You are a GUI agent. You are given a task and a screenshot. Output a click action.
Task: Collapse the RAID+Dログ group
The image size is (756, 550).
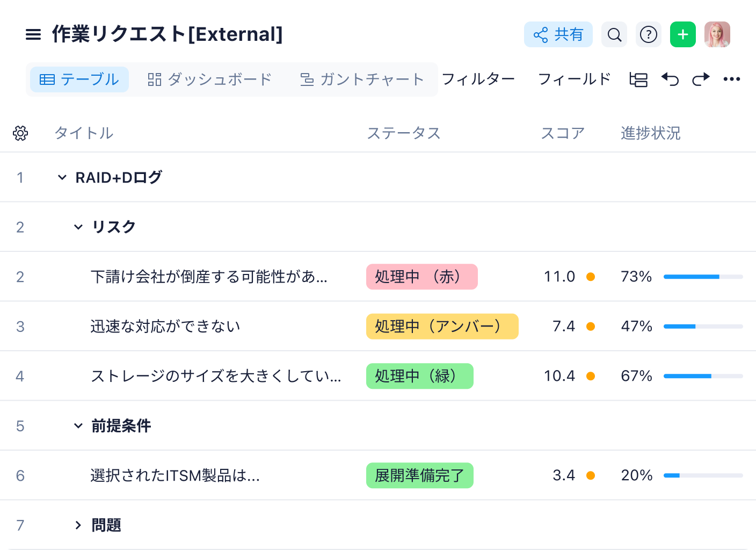point(62,177)
